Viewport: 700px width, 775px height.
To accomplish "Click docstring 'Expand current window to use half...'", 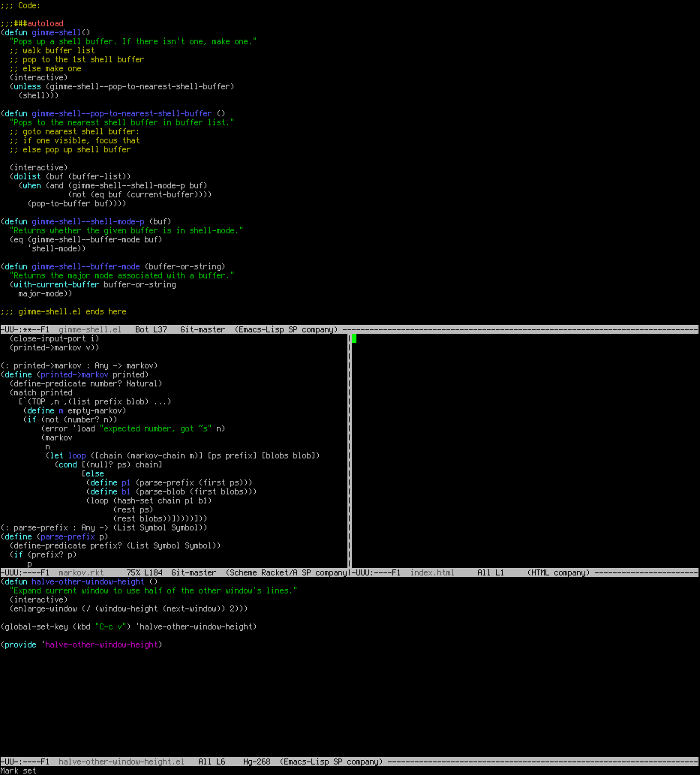I will coord(153,590).
